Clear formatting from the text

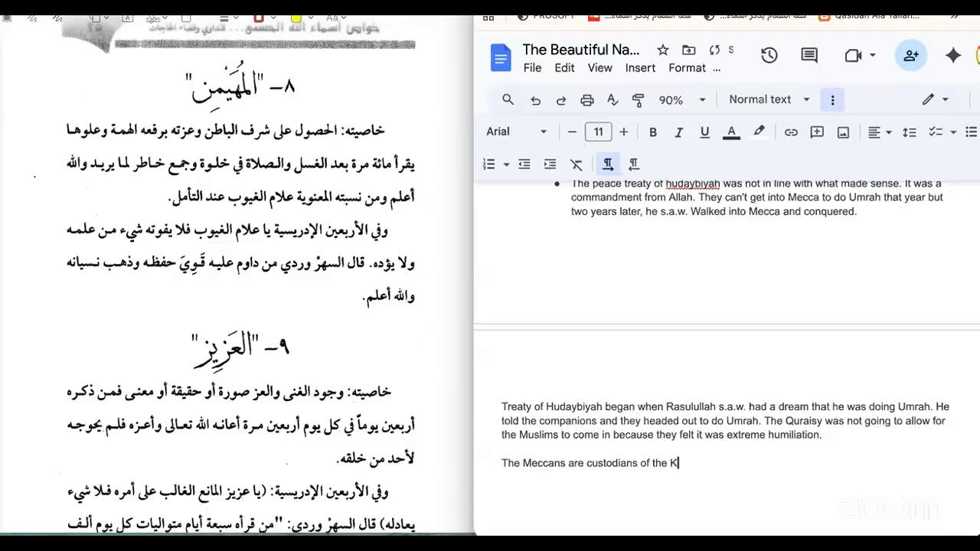pos(577,164)
